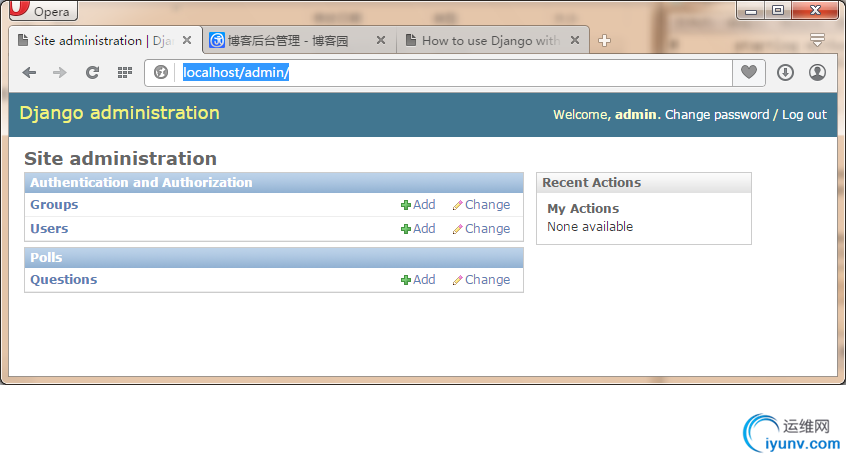Open the user account profile icon
Viewport: 846px width, 460px height.
pos(817,72)
